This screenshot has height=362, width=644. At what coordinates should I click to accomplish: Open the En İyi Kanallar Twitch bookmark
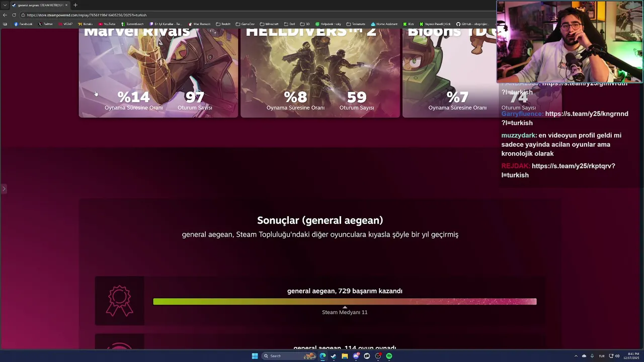(167, 24)
